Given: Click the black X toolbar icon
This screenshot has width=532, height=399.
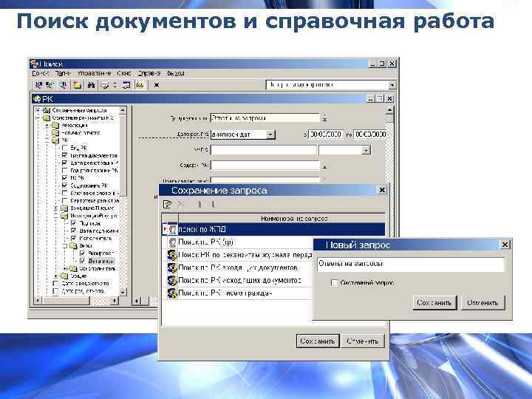Looking at the screenshot, I should 157,85.
